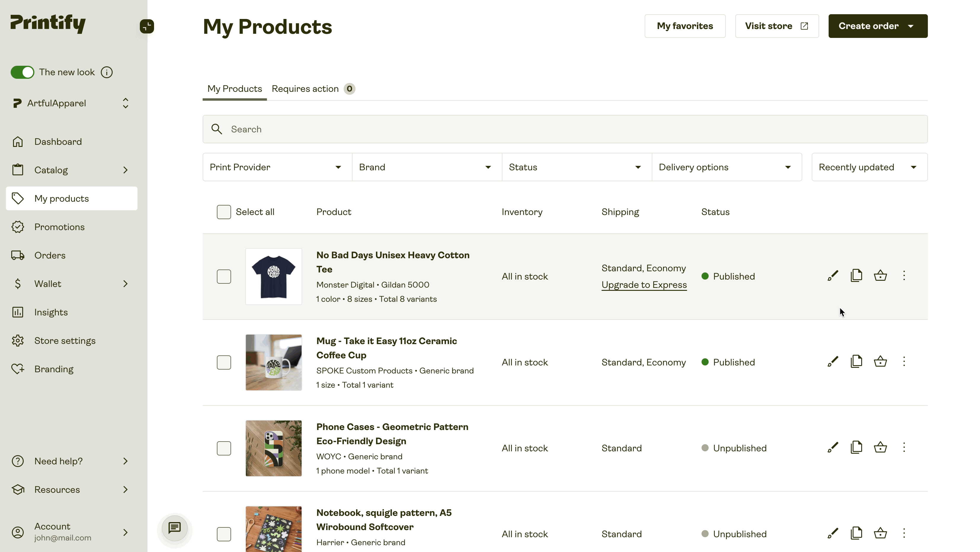Check the Select all checkbox

tap(224, 212)
